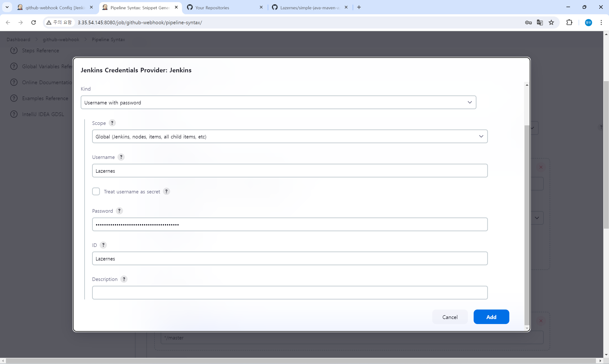This screenshot has width=609, height=364.
Task: Open the Kind dropdown
Action: (278, 102)
